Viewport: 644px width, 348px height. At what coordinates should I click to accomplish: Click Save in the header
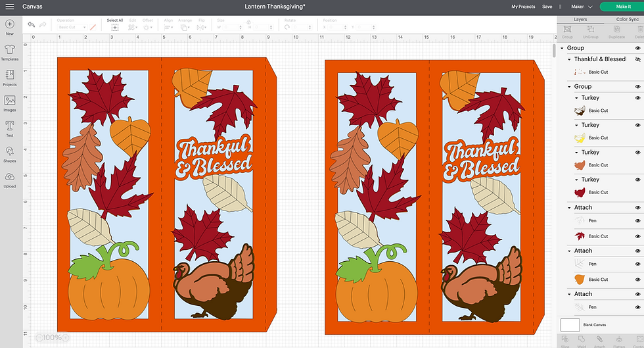coord(547,7)
